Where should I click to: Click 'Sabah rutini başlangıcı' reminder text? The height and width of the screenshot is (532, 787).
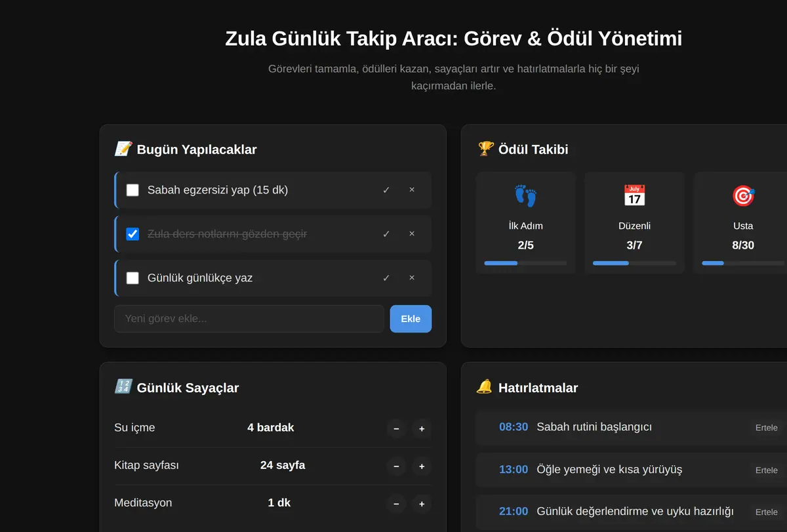tap(594, 427)
